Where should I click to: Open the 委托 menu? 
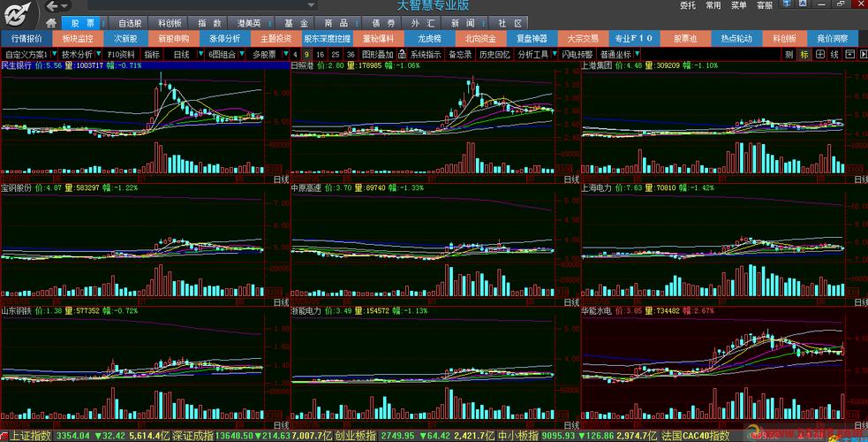(688, 5)
